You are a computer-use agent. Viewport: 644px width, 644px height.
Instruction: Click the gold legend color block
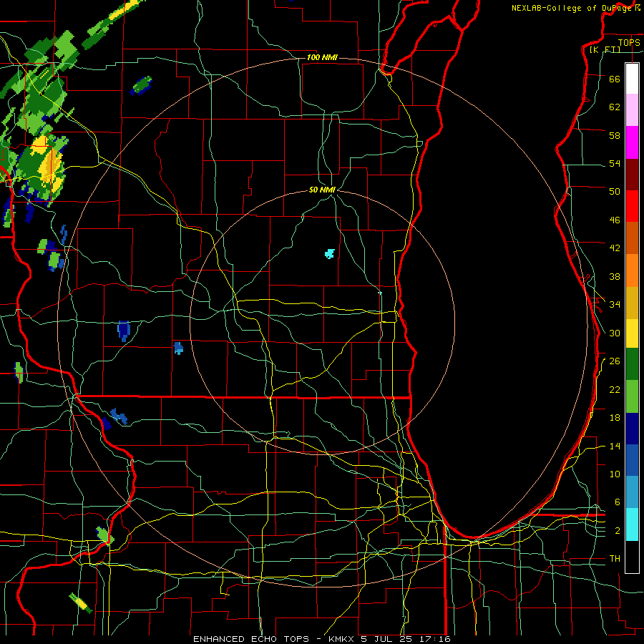(632, 303)
